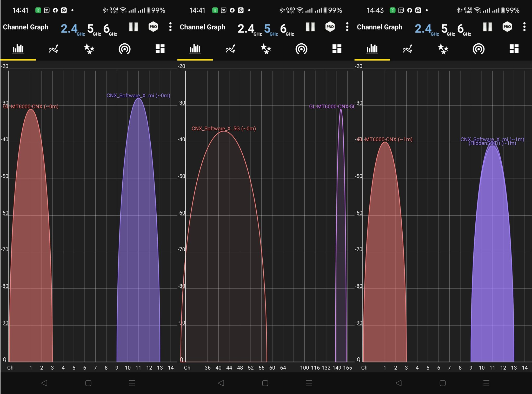Open dashboard grid tab in middle screenshot
Screen dimensions: 532x394
[x=337, y=49]
